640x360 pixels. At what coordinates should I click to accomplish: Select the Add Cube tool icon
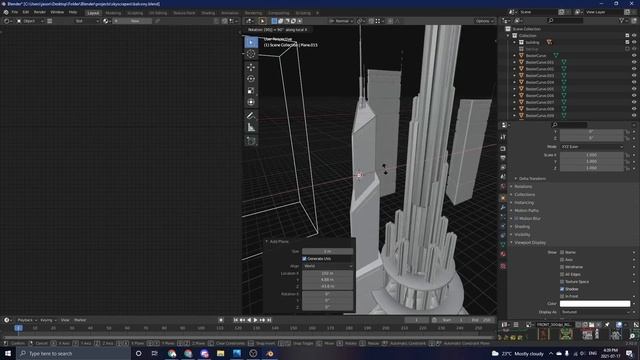point(251,141)
